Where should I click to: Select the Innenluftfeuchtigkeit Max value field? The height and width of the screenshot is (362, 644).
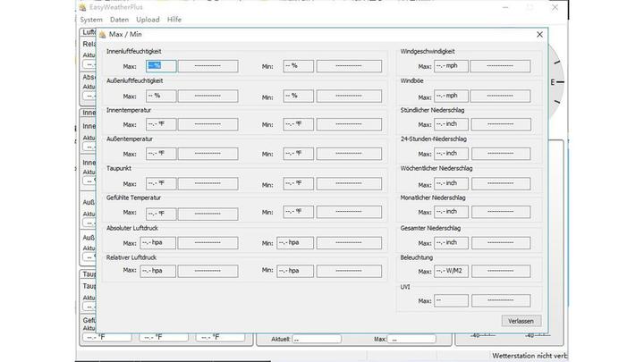[160, 66]
